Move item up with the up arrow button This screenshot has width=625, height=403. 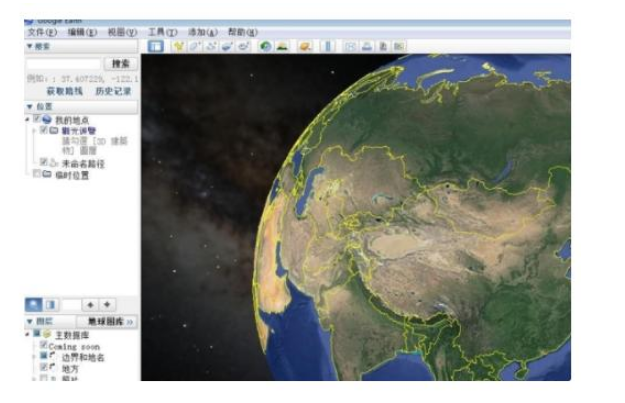click(x=90, y=305)
